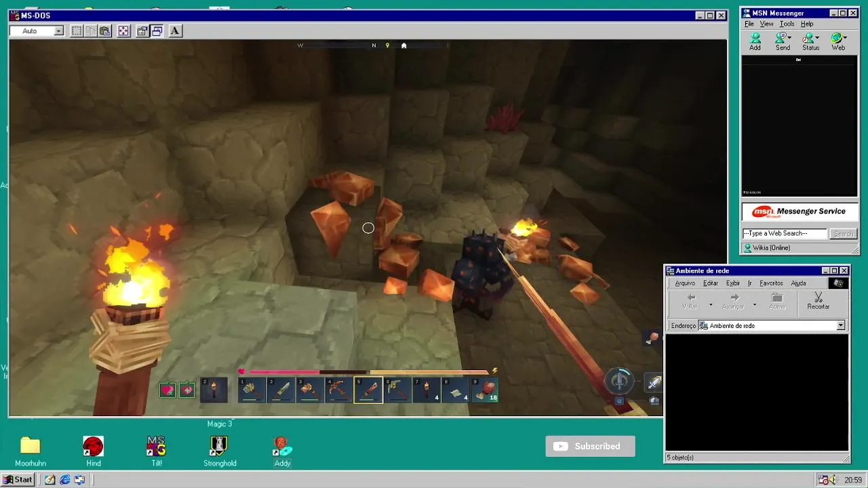This screenshot has height=488, width=868.
Task: Click the off-hand torch slot beside hotbar
Action: pos(214,390)
